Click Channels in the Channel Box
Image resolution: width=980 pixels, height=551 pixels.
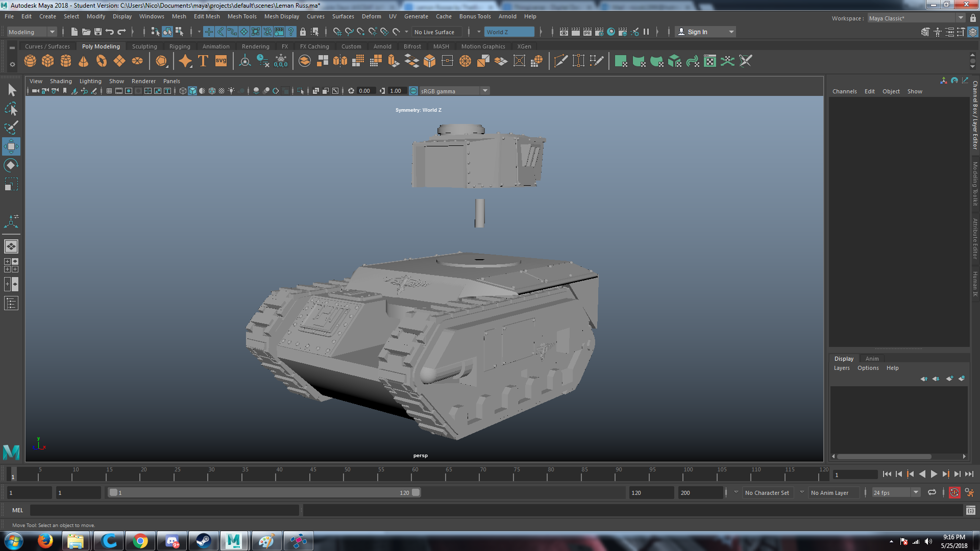(844, 91)
